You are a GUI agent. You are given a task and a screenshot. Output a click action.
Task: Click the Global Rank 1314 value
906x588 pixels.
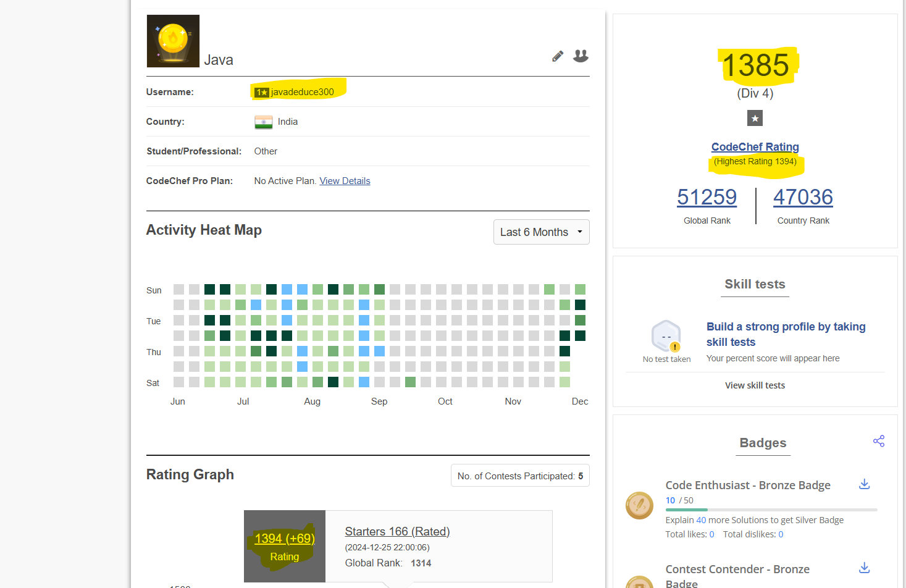tap(421, 563)
